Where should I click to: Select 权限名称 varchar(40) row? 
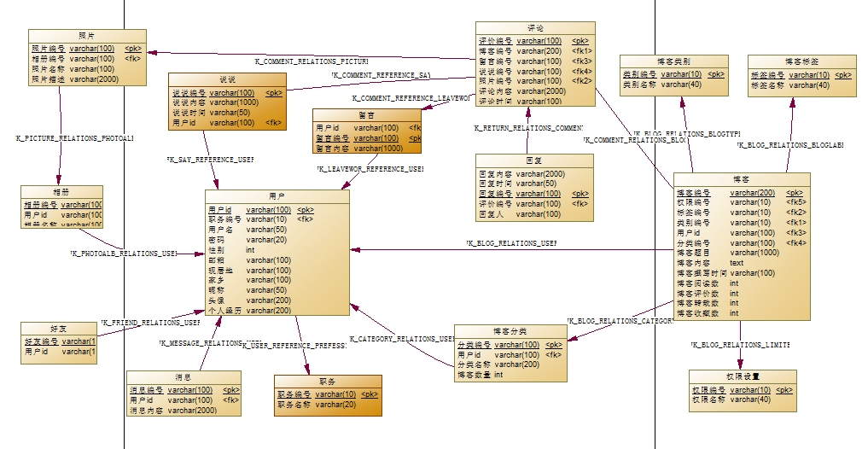click(x=731, y=399)
